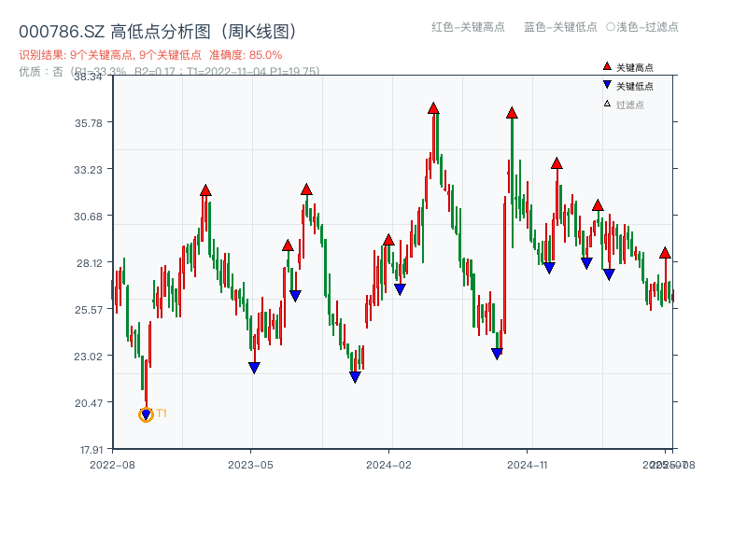
Task: Click the 浅色-过滤点 header label
Action: 642,27
